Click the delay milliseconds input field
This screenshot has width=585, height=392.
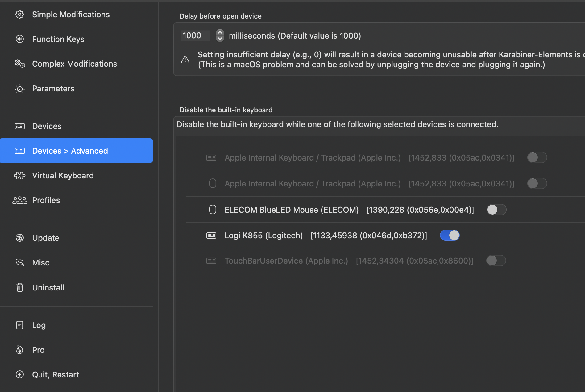(195, 36)
